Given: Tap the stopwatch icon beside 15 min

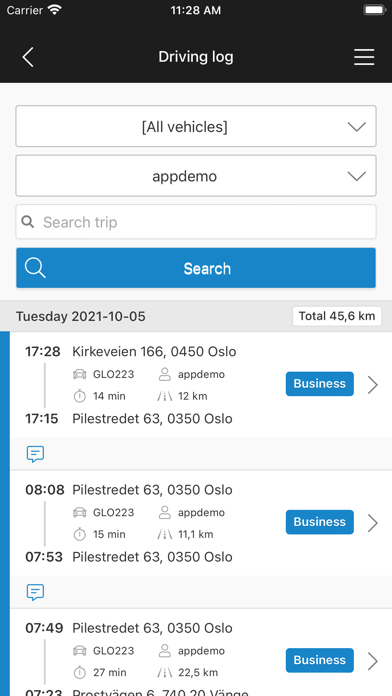Looking at the screenshot, I should click(x=79, y=534).
